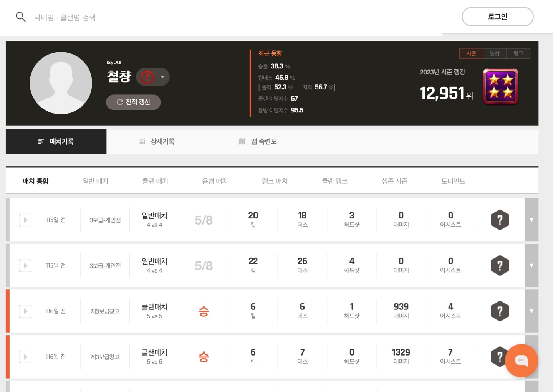Select the 시즌 ranking toggle
The width and height of the screenshot is (553, 392).
point(471,53)
